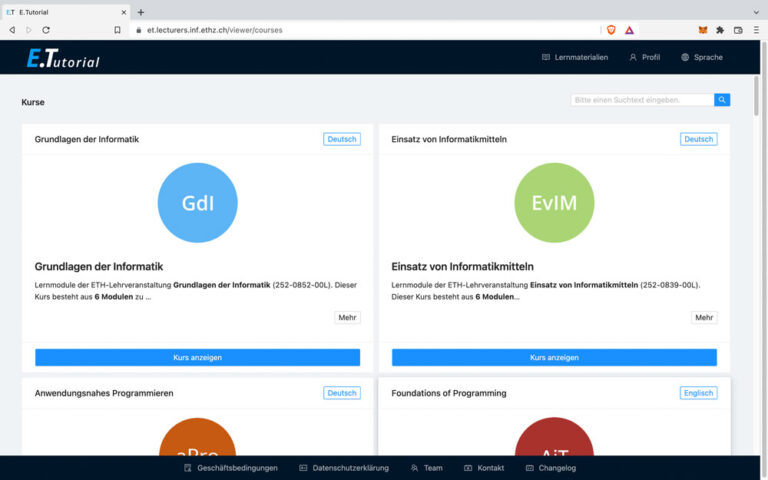This screenshot has height=480, width=768.
Task: Click the GdI course circle image
Action: (x=197, y=203)
